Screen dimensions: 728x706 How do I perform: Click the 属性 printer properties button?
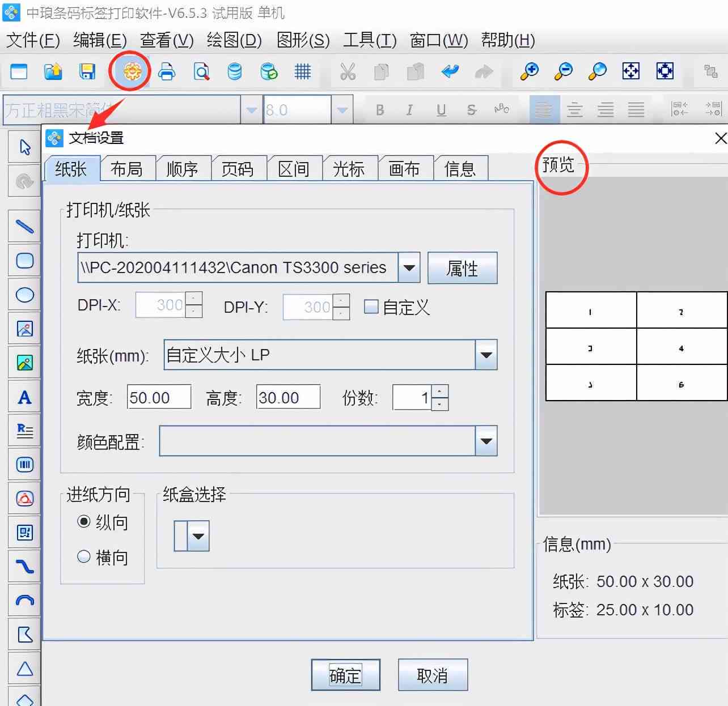point(462,268)
